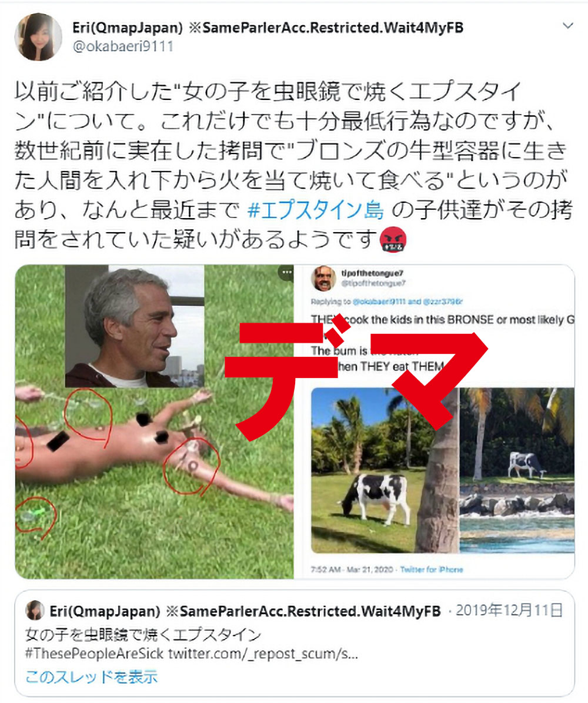Screen dimensions: 588x703
Task: Select the tipofthetongue7 username
Action: [372, 273]
